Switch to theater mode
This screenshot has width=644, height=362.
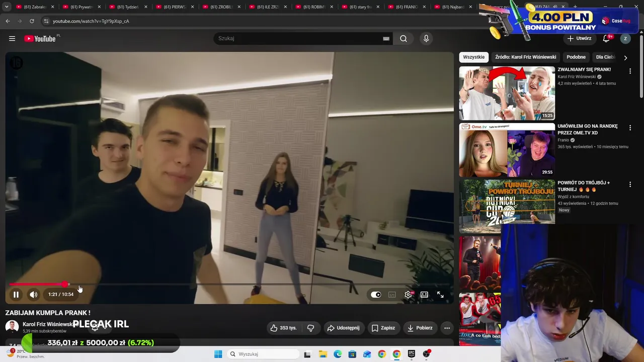pyautogui.click(x=424, y=295)
